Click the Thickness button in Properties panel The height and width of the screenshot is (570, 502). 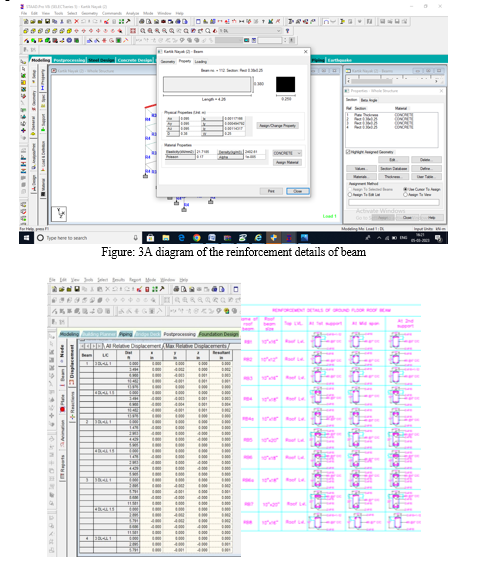(x=393, y=177)
